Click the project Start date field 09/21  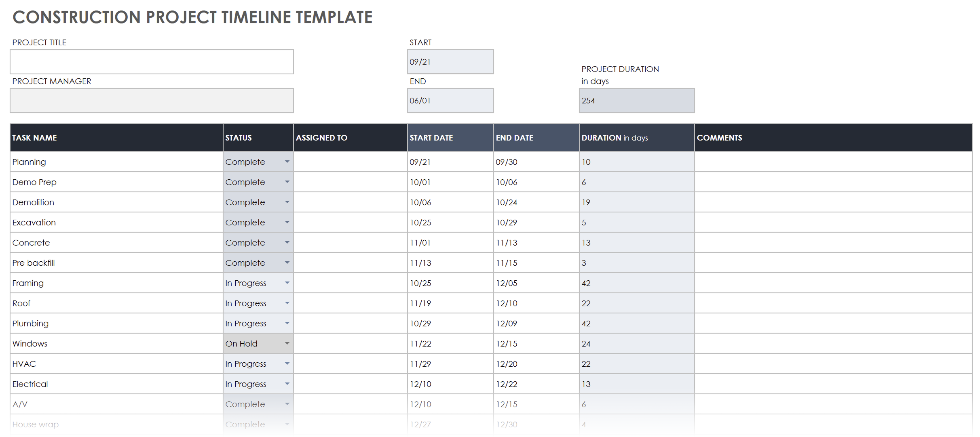click(x=450, y=62)
